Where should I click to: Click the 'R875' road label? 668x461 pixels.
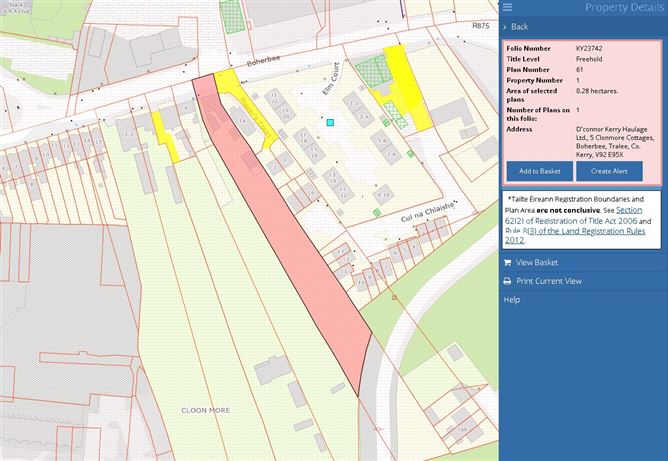[481, 26]
